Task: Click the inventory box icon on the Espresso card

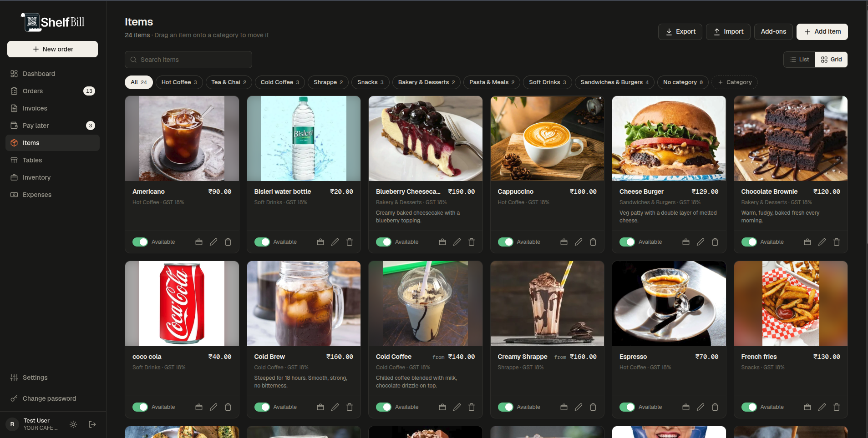Action: coord(686,407)
